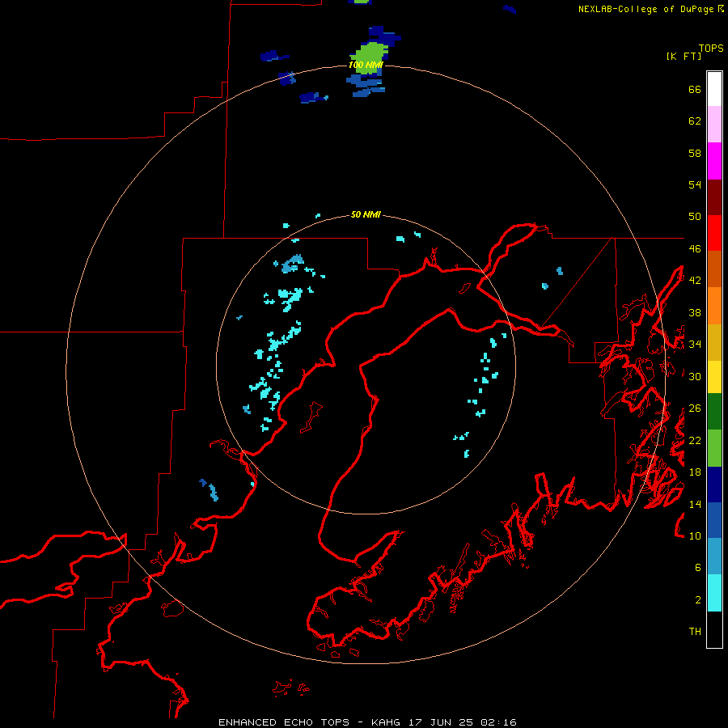728x728 pixels.
Task: Click the magenta 58 kft legend swatch
Action: coord(714,161)
